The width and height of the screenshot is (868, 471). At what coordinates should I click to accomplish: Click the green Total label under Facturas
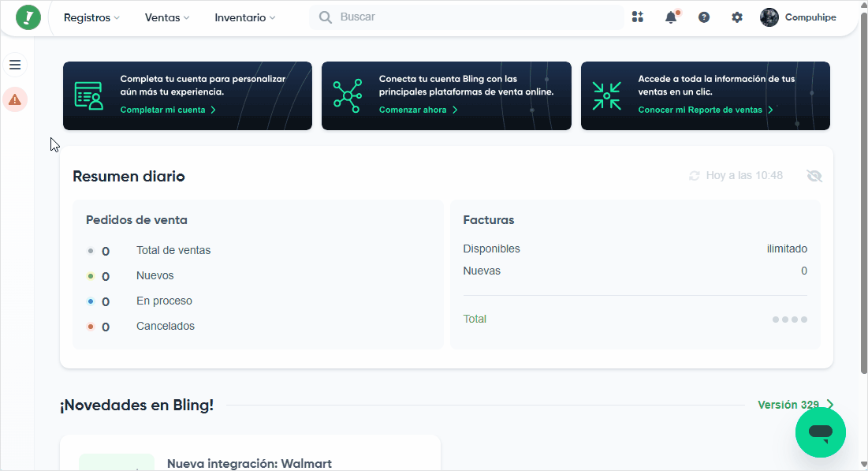(475, 320)
